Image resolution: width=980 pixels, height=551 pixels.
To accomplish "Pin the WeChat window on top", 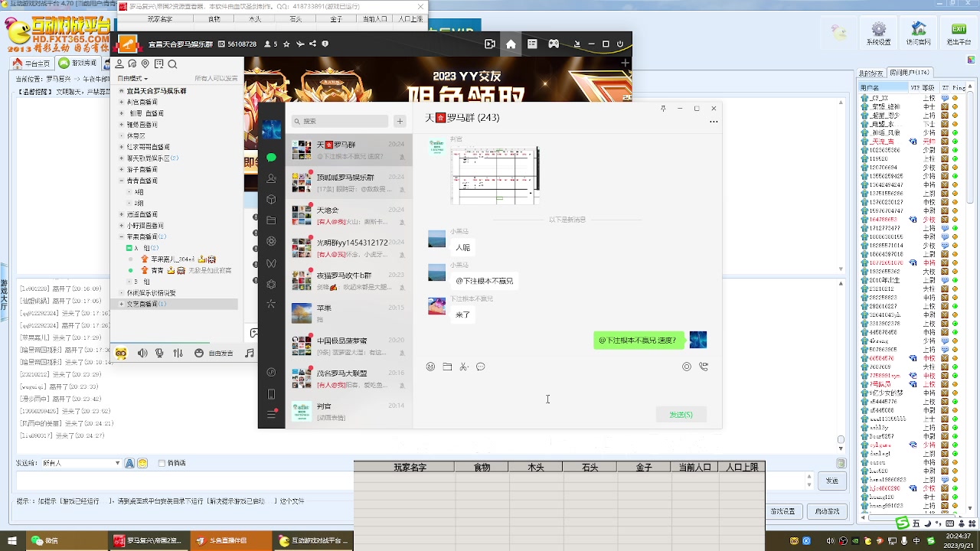I will tap(663, 109).
